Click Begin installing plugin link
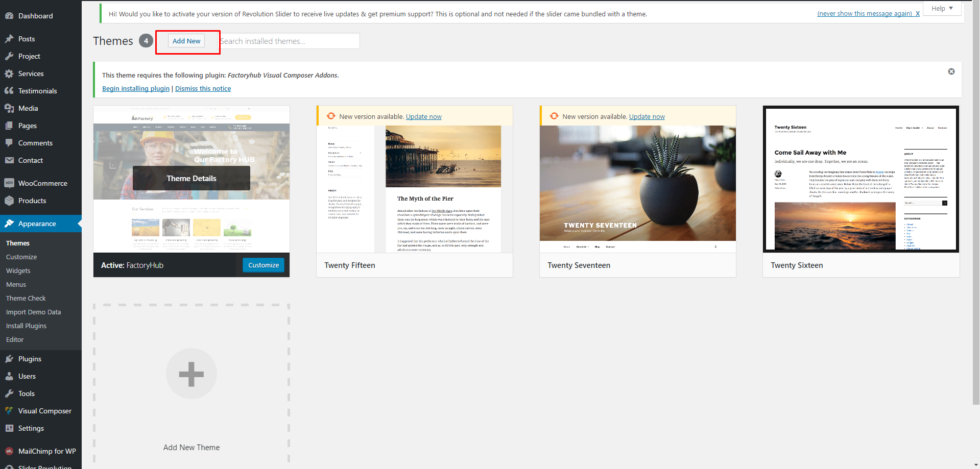 [136, 88]
